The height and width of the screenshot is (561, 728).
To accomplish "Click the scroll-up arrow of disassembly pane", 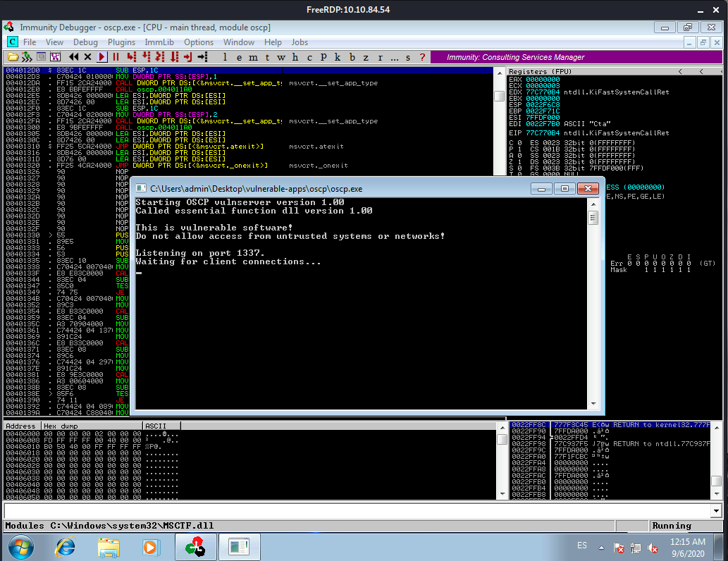I will (x=500, y=73).
